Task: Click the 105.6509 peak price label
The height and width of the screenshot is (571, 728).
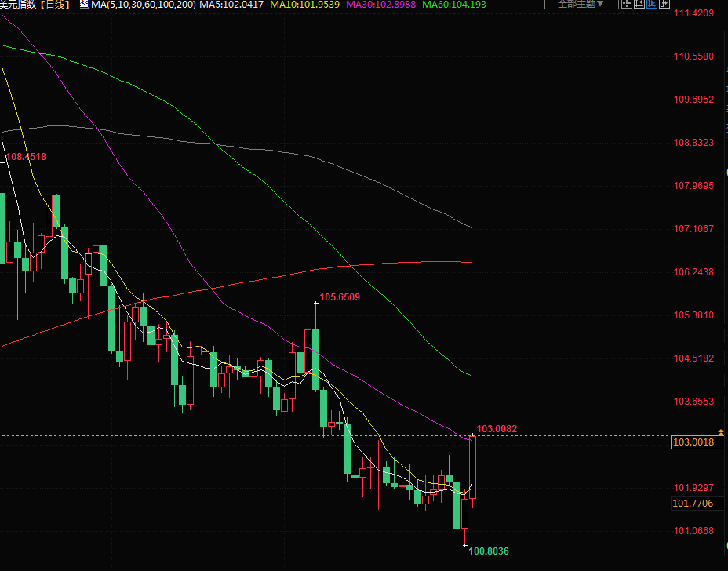Action: (340, 297)
